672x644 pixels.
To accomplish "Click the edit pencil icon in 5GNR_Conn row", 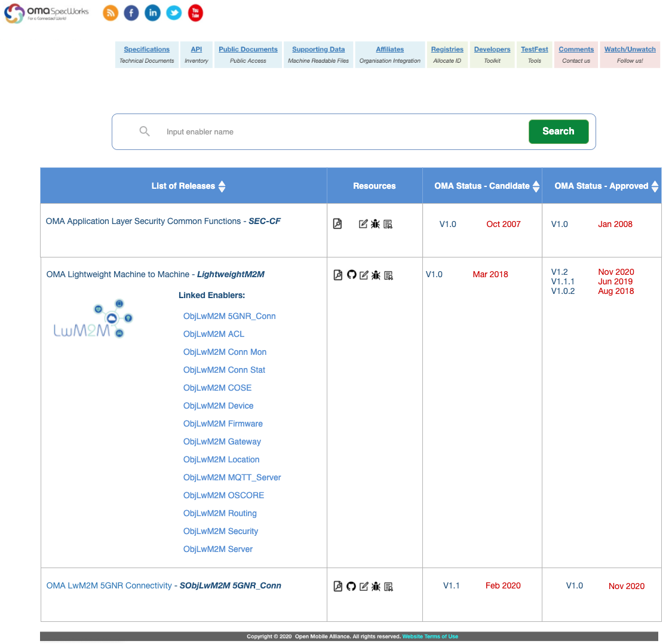I will tap(364, 587).
